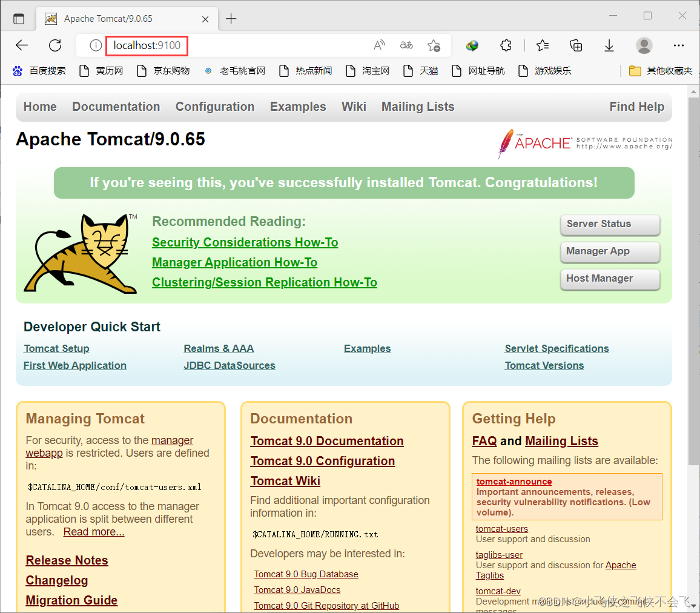Open Tomcat 9.0 Configuration link
This screenshot has height=613, width=700.
pos(322,461)
